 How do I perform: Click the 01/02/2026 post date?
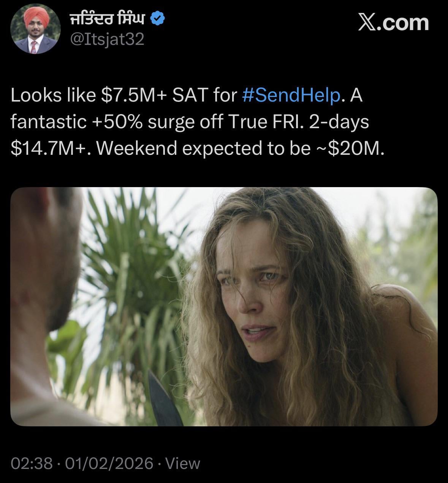pos(109,463)
